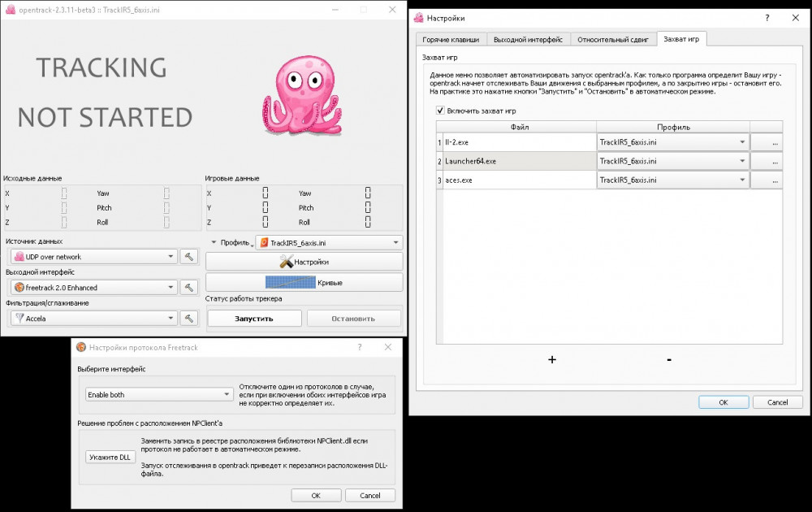Click help question mark in Freetrack dialog
The image size is (812, 512).
pos(360,347)
